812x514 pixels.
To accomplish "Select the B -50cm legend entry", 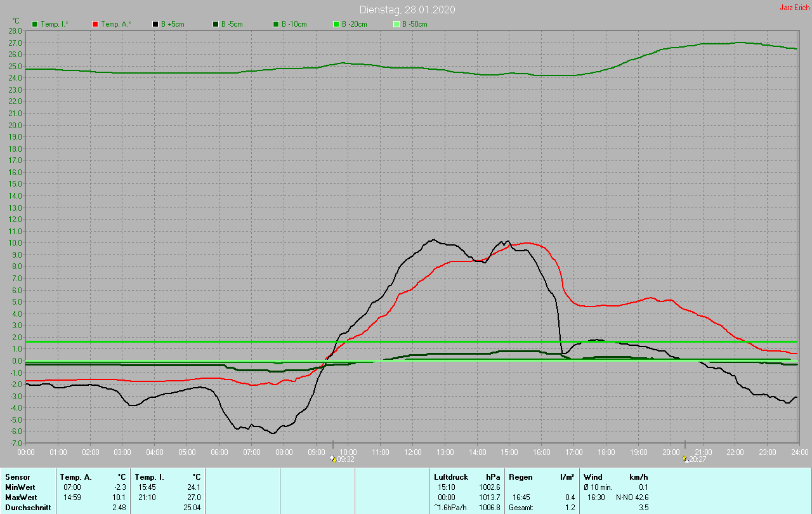I will [410, 24].
